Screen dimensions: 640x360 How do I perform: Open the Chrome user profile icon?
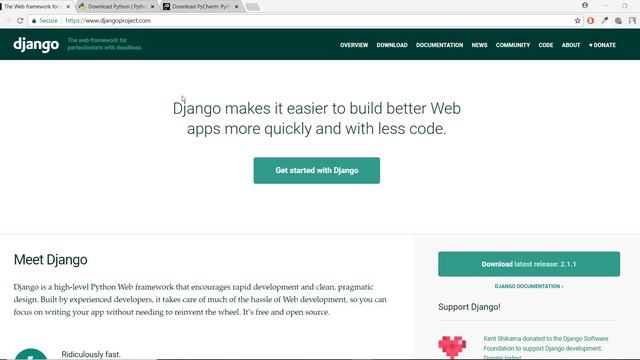[x=585, y=6]
